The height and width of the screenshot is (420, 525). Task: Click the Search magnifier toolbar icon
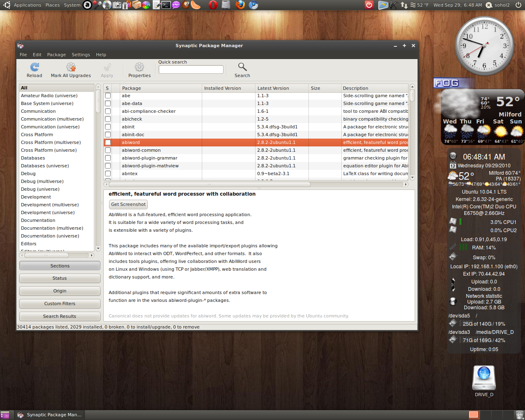pyautogui.click(x=242, y=70)
